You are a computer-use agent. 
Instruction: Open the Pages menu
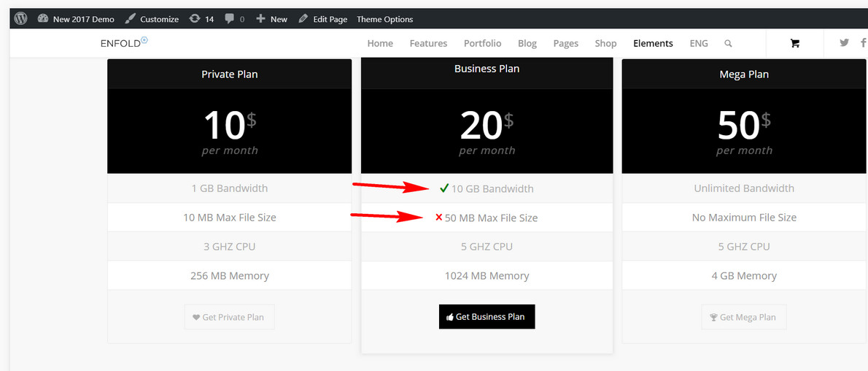tap(566, 43)
